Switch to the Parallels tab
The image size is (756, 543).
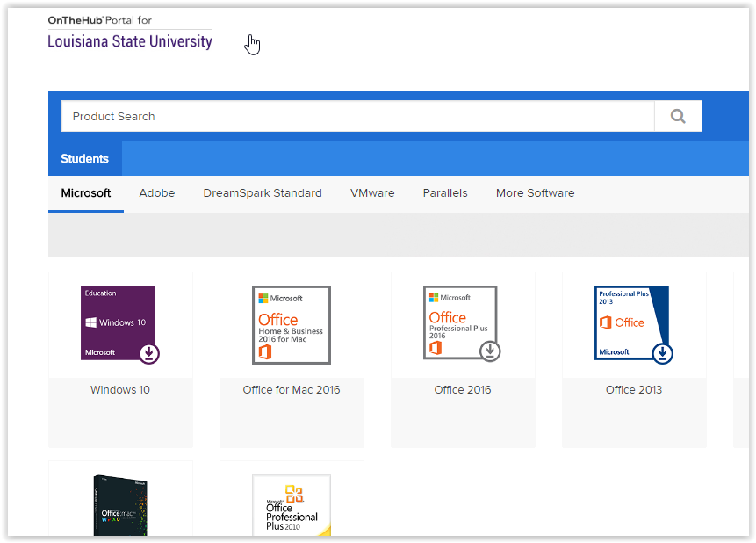pyautogui.click(x=445, y=193)
